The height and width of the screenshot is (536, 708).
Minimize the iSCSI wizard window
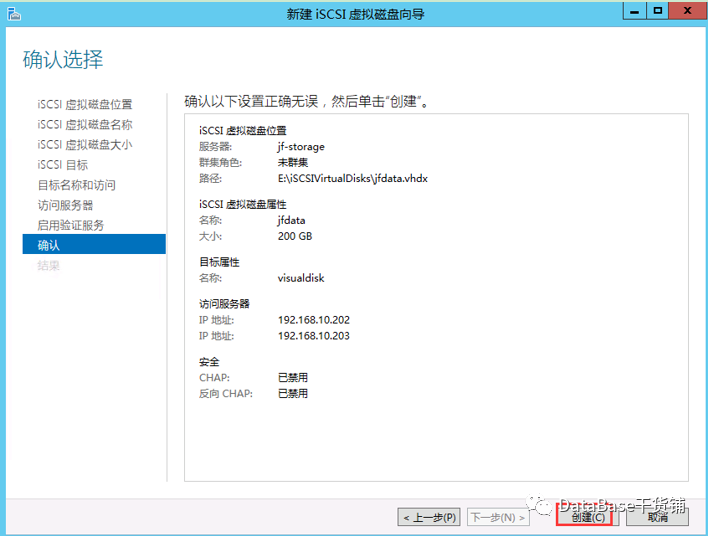(634, 11)
